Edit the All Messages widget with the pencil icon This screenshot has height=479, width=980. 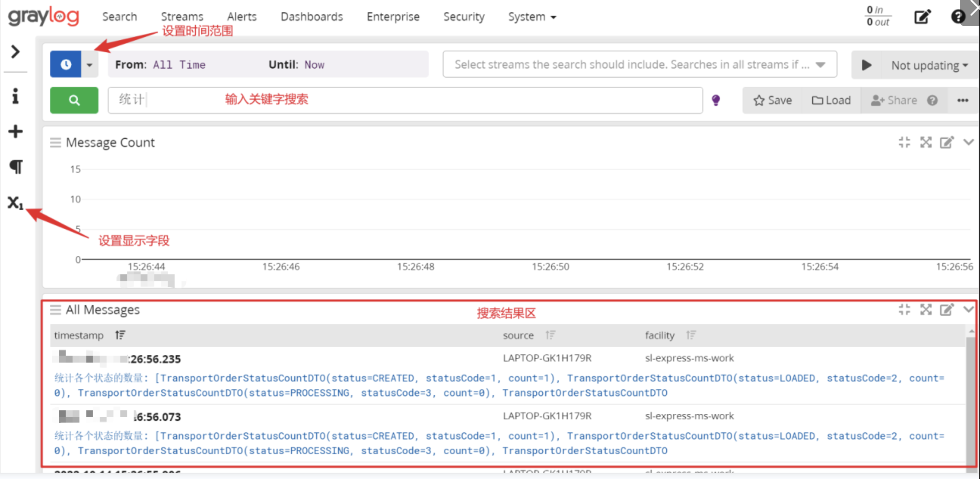(947, 310)
